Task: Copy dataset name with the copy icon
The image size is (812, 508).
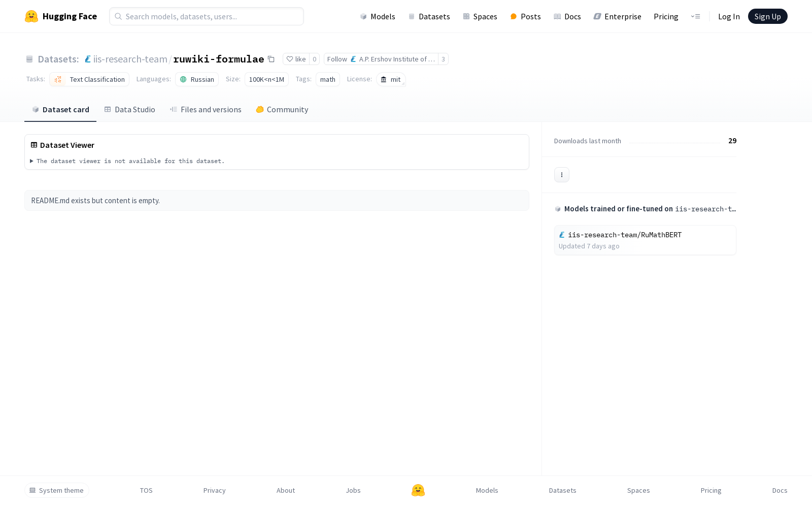Action: coord(271,59)
